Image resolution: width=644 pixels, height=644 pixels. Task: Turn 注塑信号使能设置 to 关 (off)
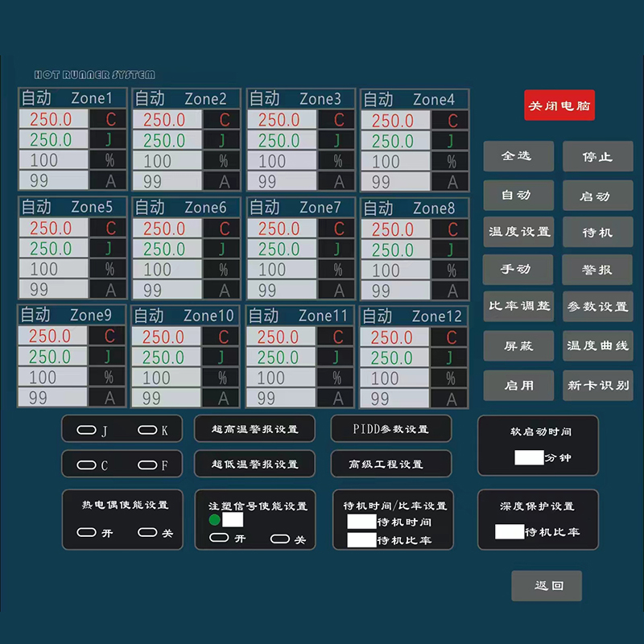point(280,539)
